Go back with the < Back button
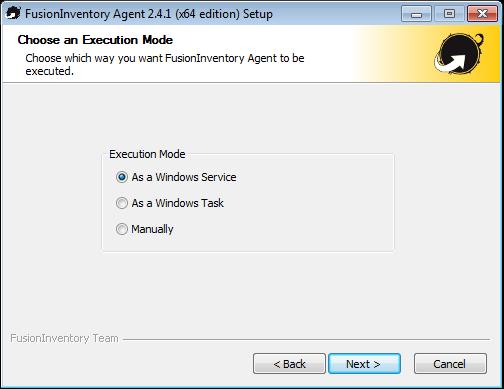 tap(289, 364)
